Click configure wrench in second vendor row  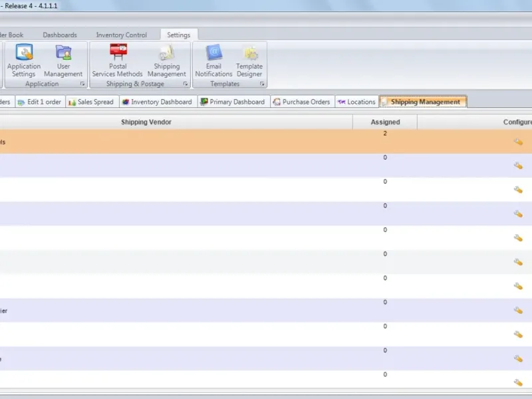click(x=518, y=166)
